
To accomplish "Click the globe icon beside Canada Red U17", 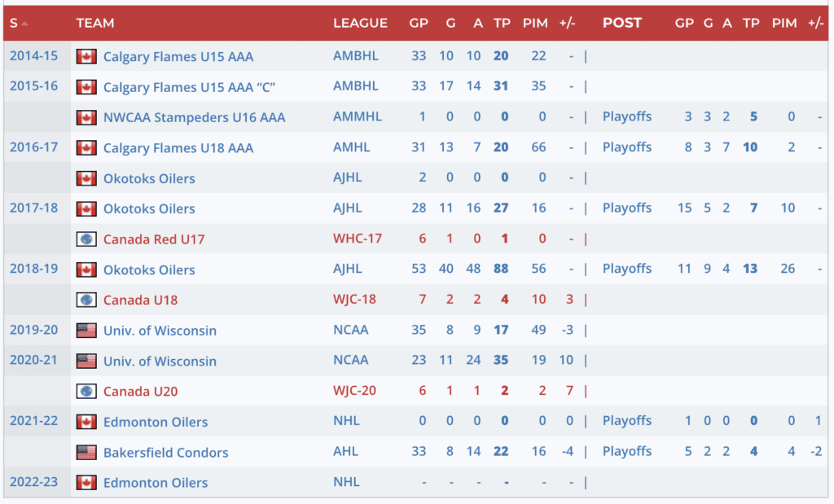I will point(86,239).
